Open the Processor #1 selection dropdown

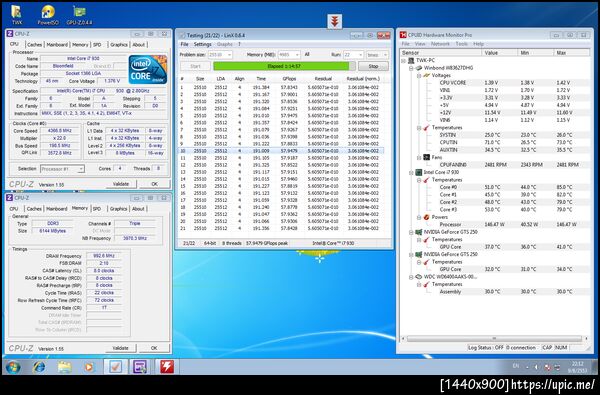pyautogui.click(x=81, y=169)
